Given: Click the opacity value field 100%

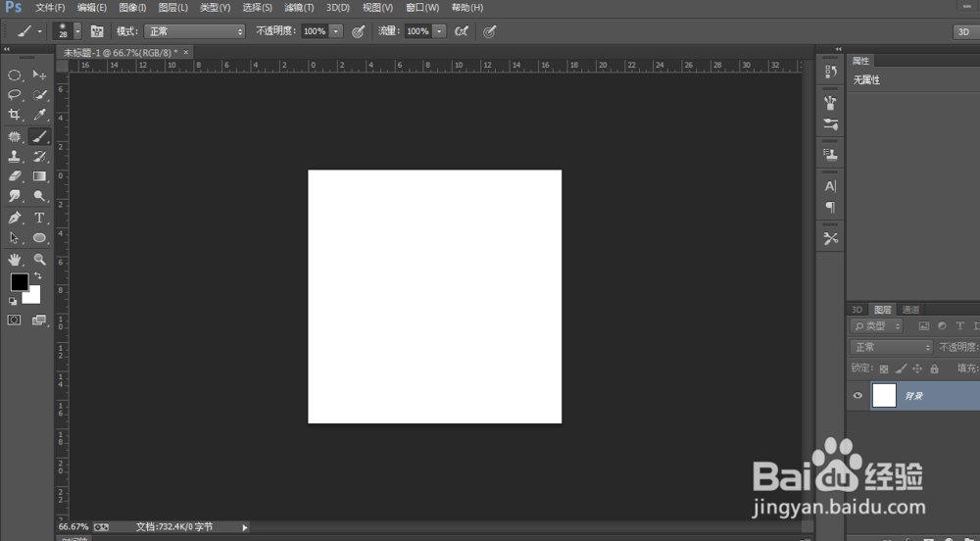Looking at the screenshot, I should [x=315, y=31].
